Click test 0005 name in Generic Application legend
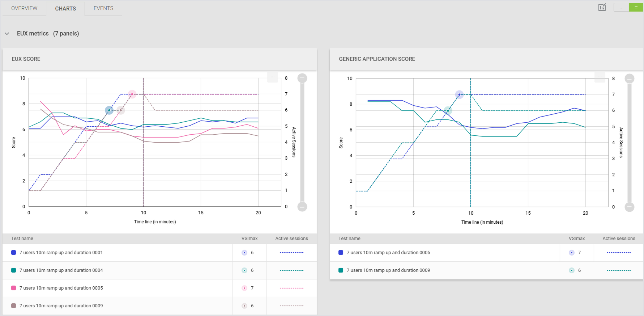Image resolution: width=644 pixels, height=316 pixels. tap(388, 253)
